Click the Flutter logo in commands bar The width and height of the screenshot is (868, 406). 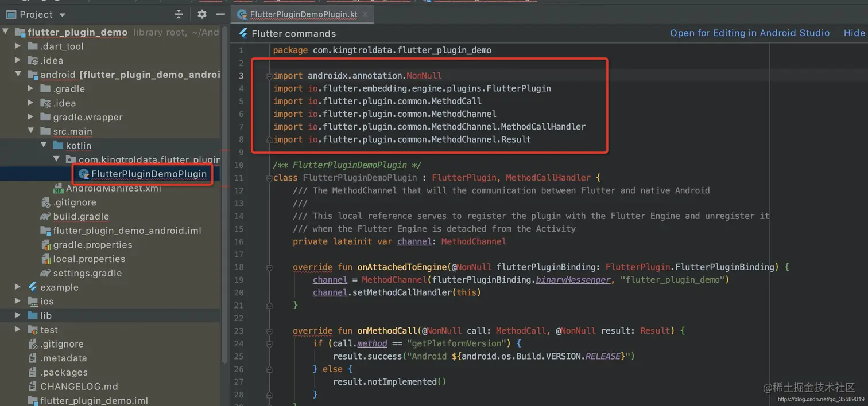pyautogui.click(x=243, y=33)
